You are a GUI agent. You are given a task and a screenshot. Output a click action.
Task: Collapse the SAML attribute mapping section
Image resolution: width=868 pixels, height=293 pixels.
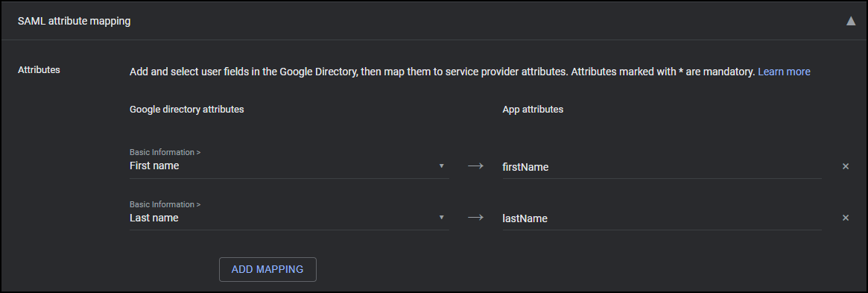[x=851, y=22]
